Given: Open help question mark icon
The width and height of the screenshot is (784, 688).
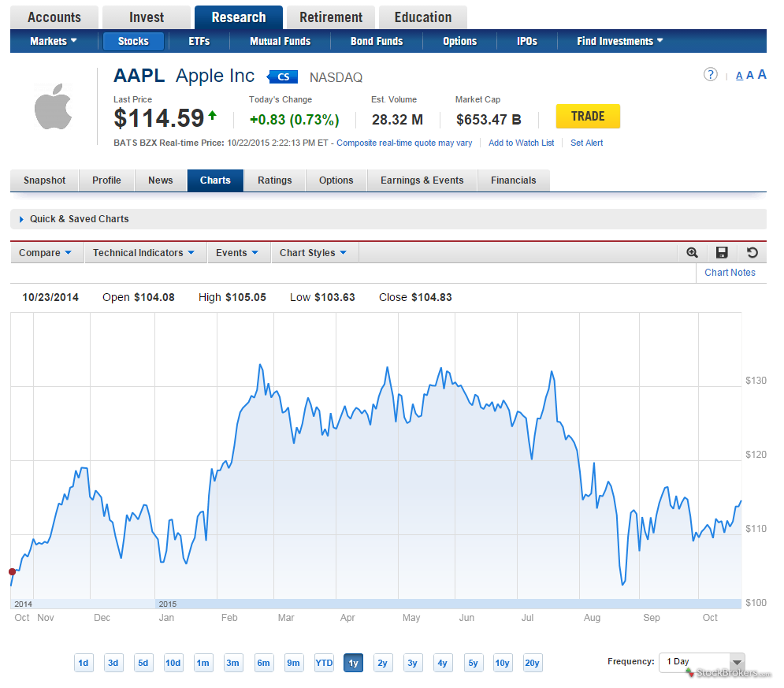Looking at the screenshot, I should click(x=710, y=75).
